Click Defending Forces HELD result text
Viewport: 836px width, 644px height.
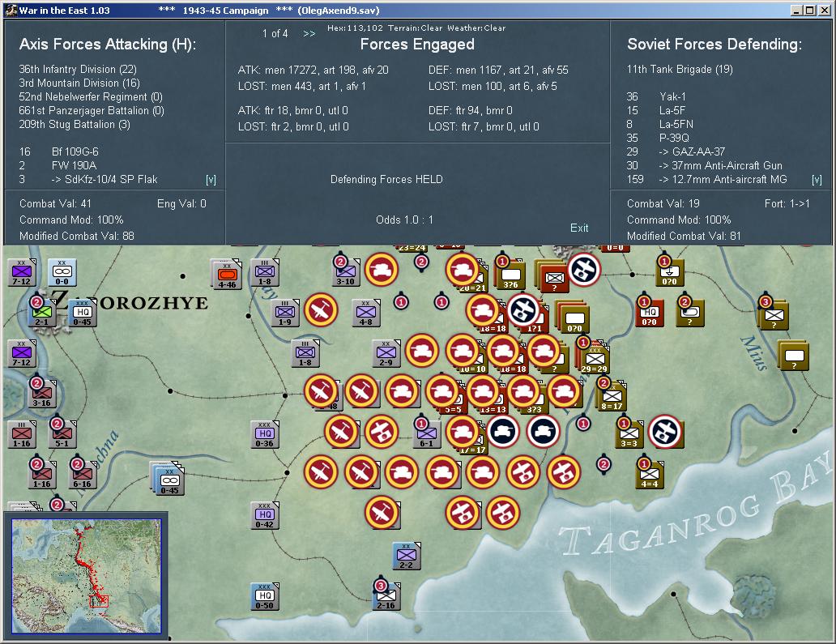click(386, 180)
